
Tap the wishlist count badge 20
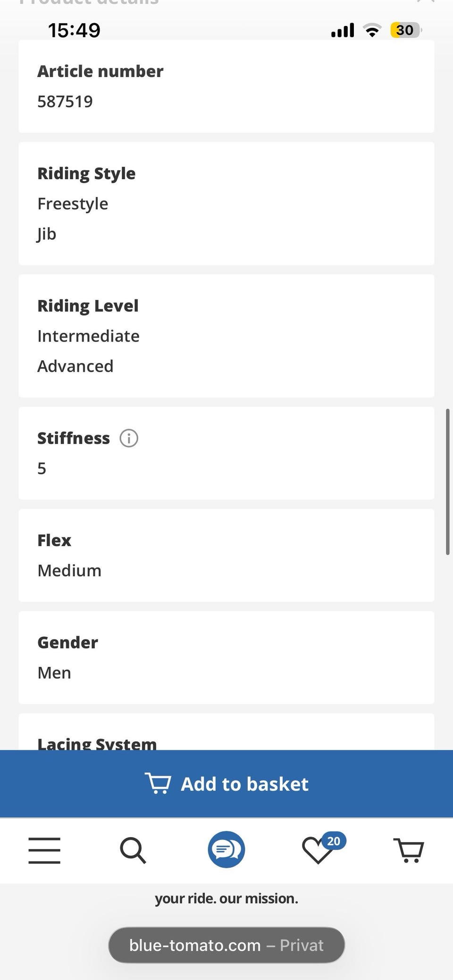334,841
